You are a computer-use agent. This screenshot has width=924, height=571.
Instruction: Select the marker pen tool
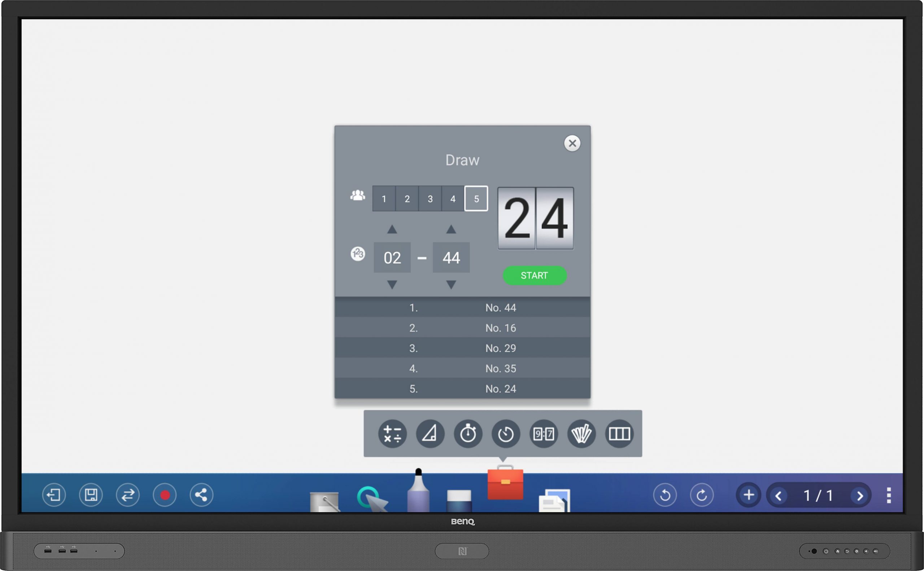click(x=418, y=490)
